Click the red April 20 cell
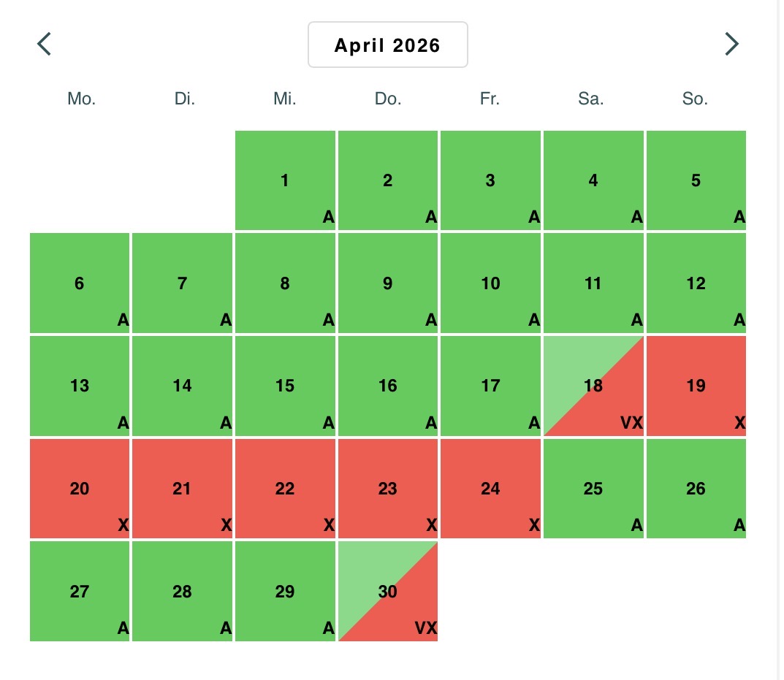Viewport: 784px width, 680px height. click(x=80, y=488)
